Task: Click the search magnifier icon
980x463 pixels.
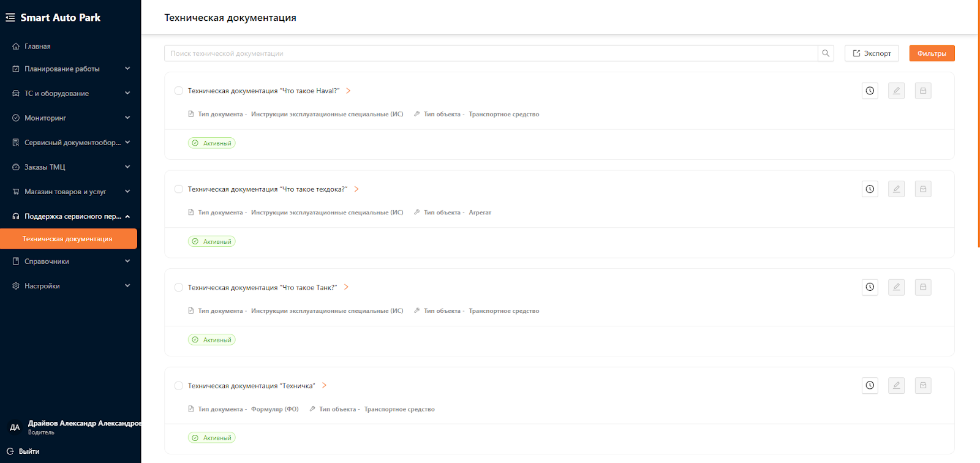Action: (x=826, y=53)
